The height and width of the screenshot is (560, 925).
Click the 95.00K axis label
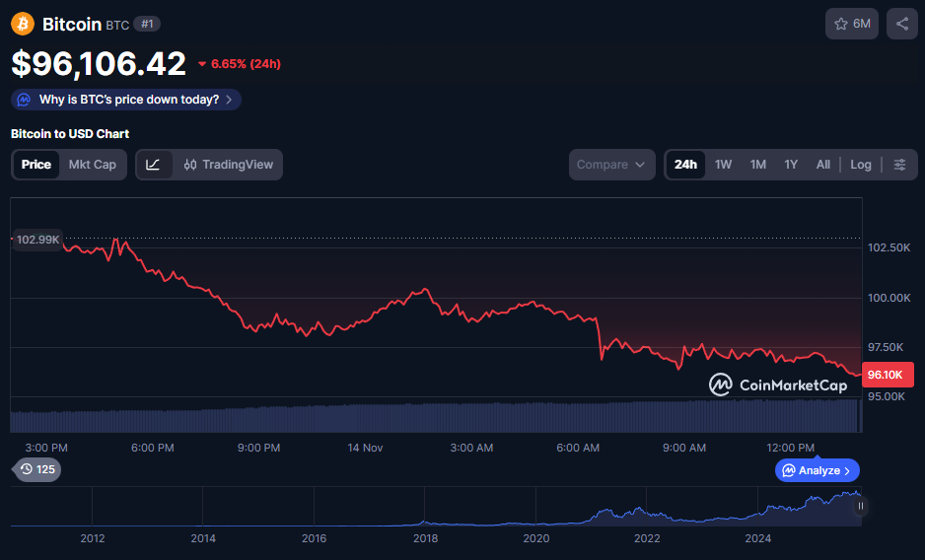click(x=886, y=396)
